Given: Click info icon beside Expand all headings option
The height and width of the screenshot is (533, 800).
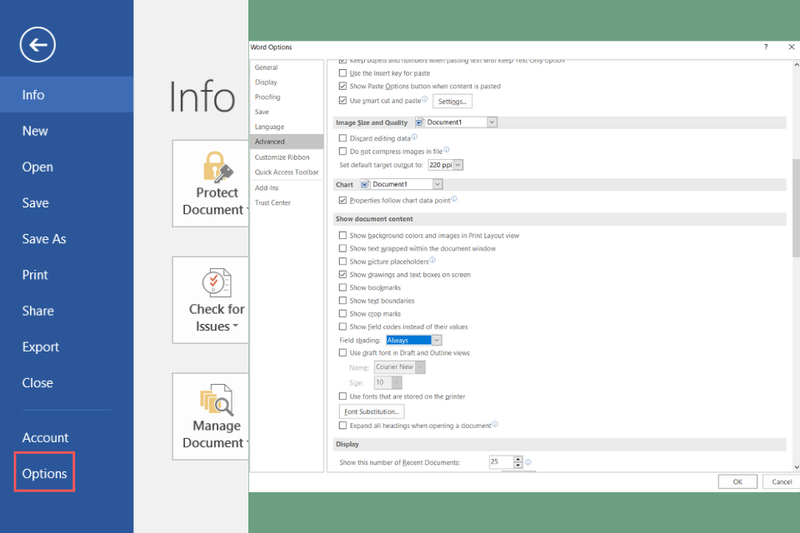Looking at the screenshot, I should 495,424.
